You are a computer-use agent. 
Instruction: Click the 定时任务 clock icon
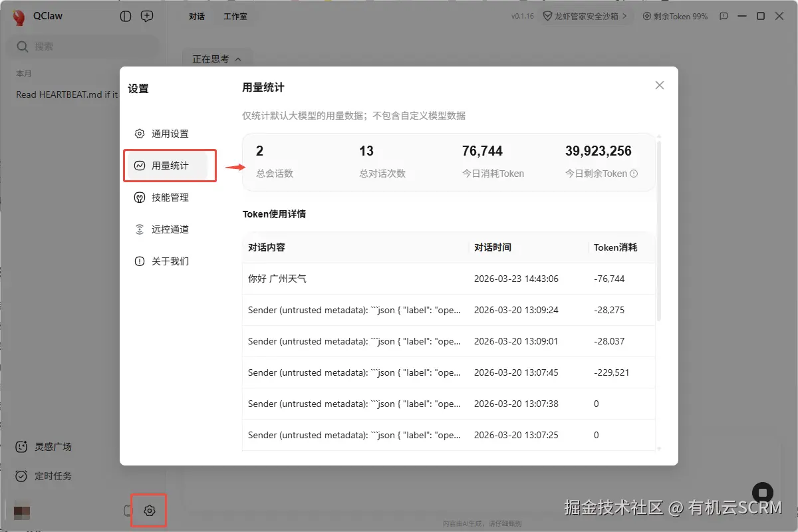22,476
